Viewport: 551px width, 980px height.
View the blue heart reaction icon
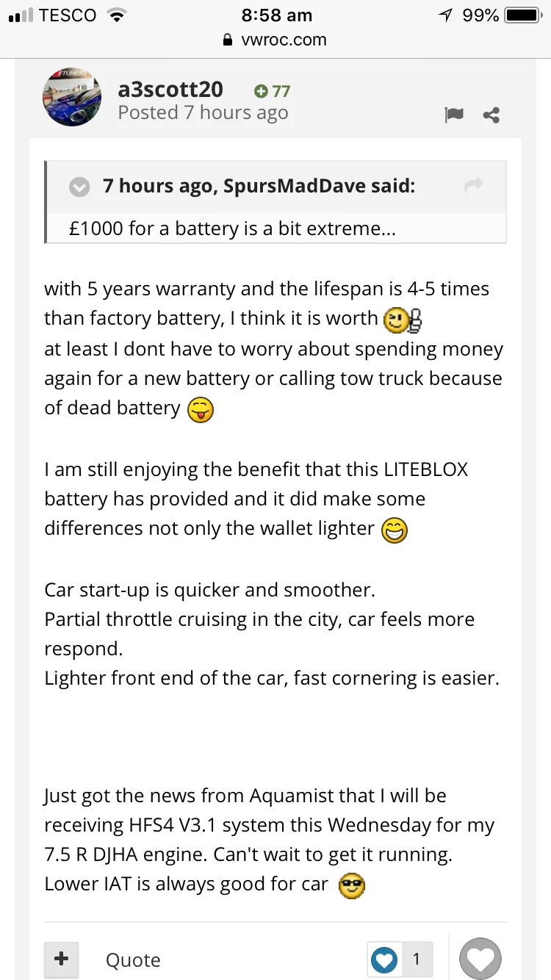384,959
